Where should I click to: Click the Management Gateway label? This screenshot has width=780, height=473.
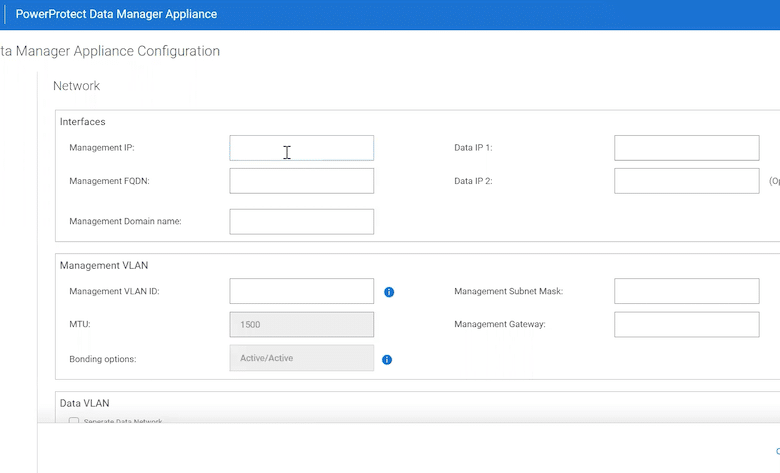[x=500, y=324]
